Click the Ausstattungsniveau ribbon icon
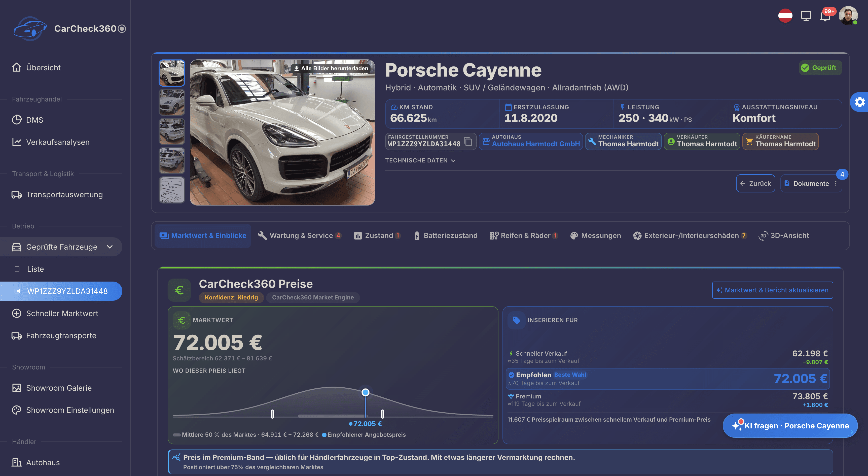The image size is (868, 476). click(737, 107)
